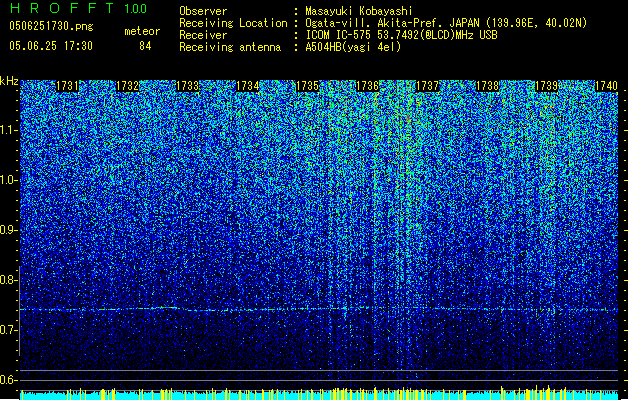Click the 1731 time marker

click(x=67, y=86)
